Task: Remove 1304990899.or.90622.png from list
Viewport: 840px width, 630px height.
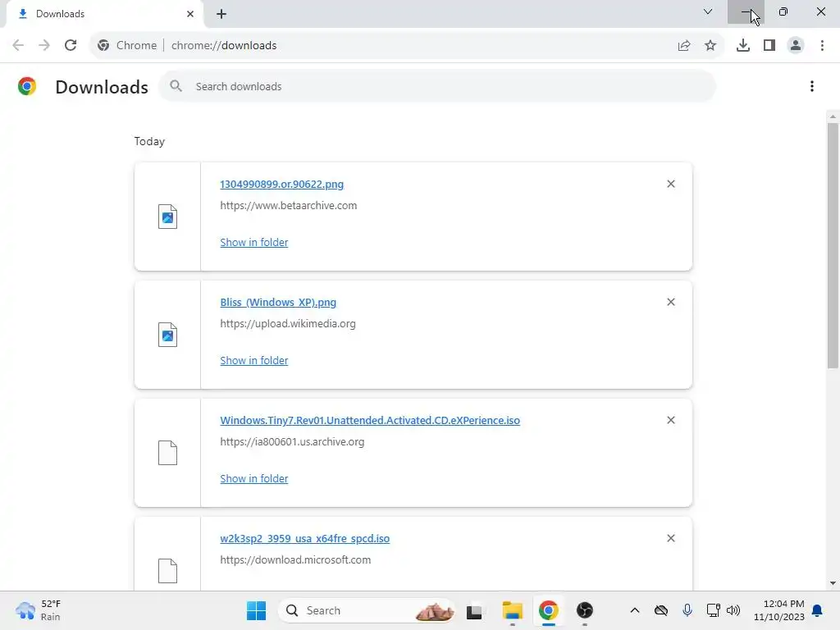Action: tap(671, 184)
